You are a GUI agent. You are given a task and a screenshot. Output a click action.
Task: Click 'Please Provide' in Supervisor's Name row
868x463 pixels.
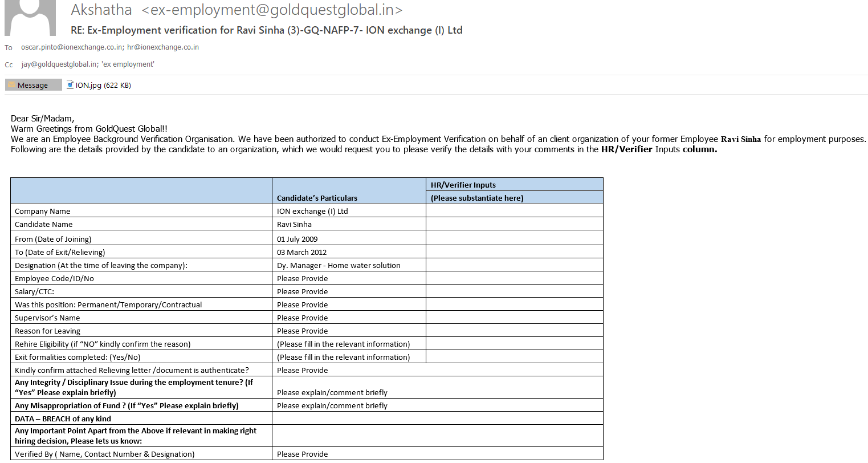(303, 318)
